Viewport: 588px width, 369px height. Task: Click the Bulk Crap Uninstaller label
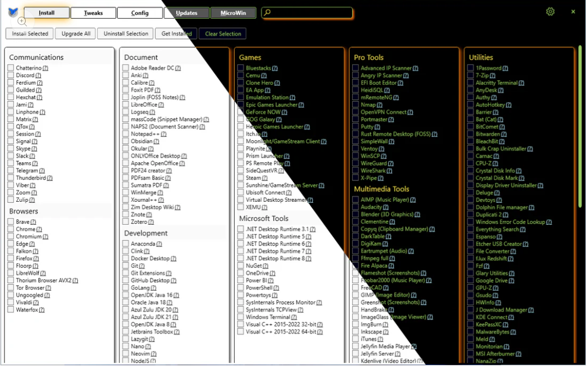tap(501, 149)
